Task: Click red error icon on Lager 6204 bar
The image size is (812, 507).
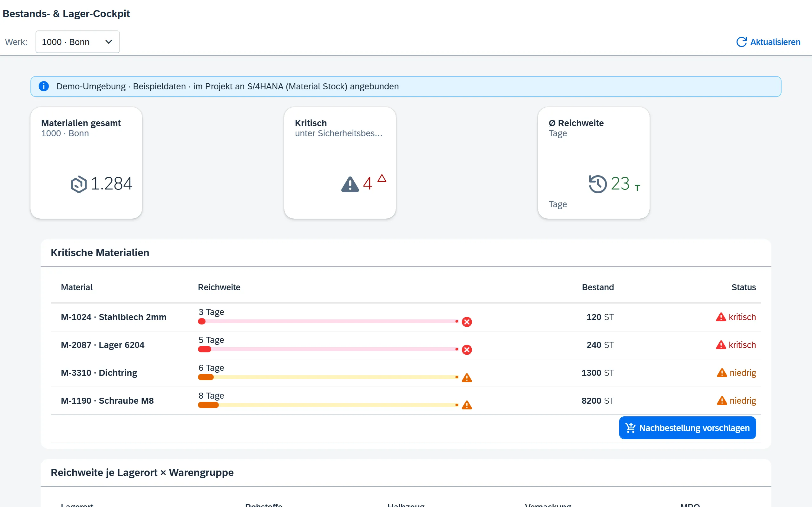Action: coord(467,350)
